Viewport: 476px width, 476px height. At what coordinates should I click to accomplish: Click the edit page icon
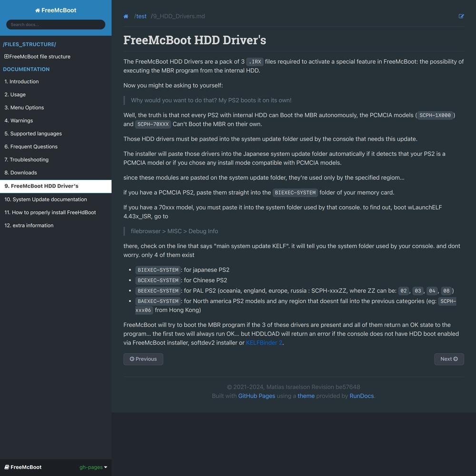point(461,16)
